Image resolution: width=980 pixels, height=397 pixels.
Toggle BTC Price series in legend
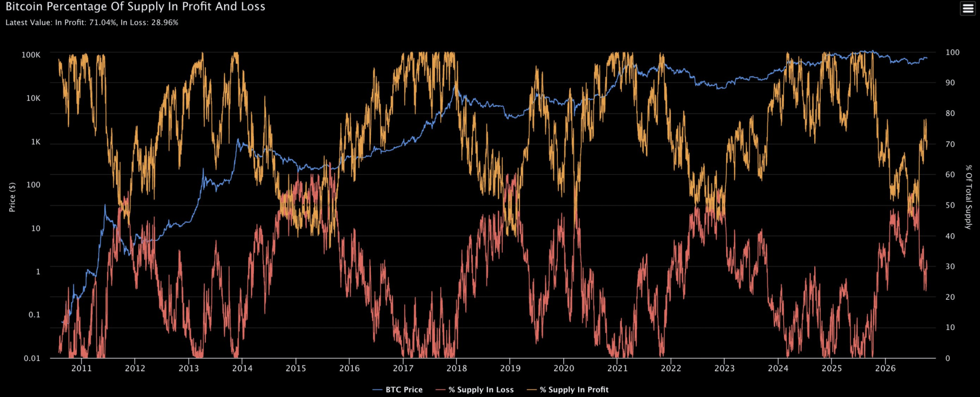click(x=397, y=389)
